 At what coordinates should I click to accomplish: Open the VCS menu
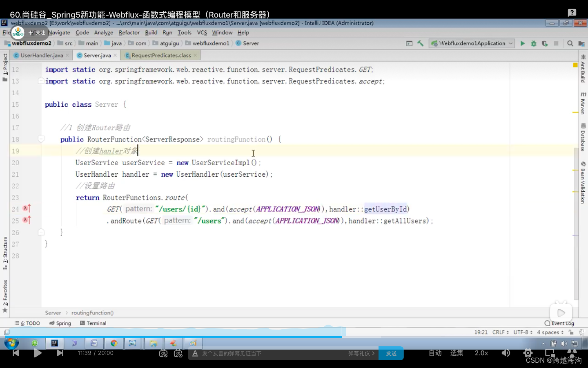(202, 32)
